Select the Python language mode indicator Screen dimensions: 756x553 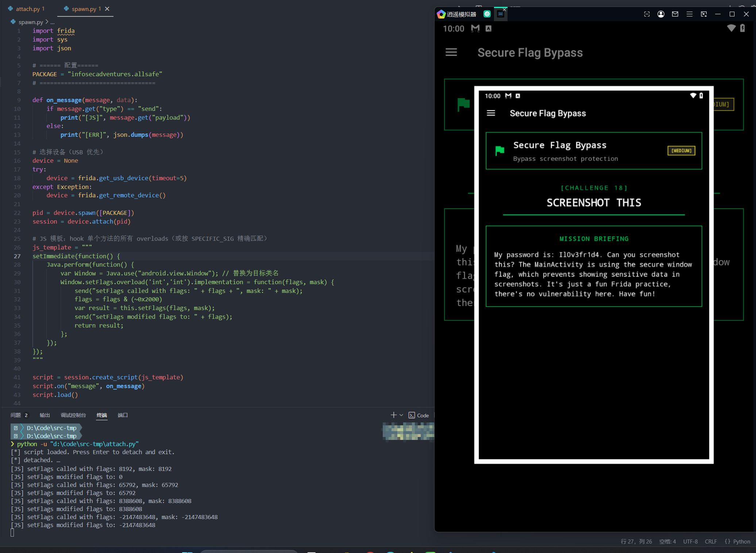pos(741,541)
